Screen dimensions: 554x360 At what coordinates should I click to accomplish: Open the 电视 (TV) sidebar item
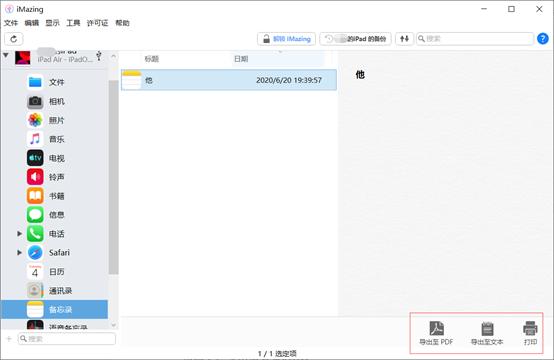point(55,158)
